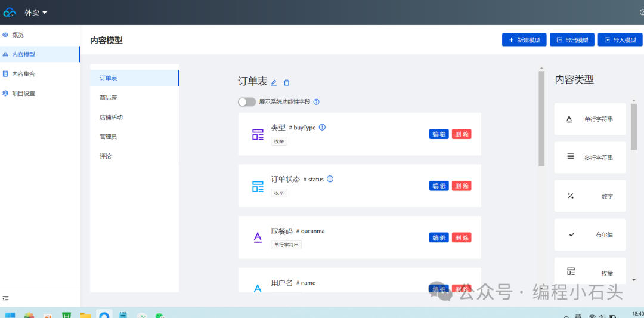Click the gear icon beside 项目设置
This screenshot has height=318, width=644.
point(5,93)
